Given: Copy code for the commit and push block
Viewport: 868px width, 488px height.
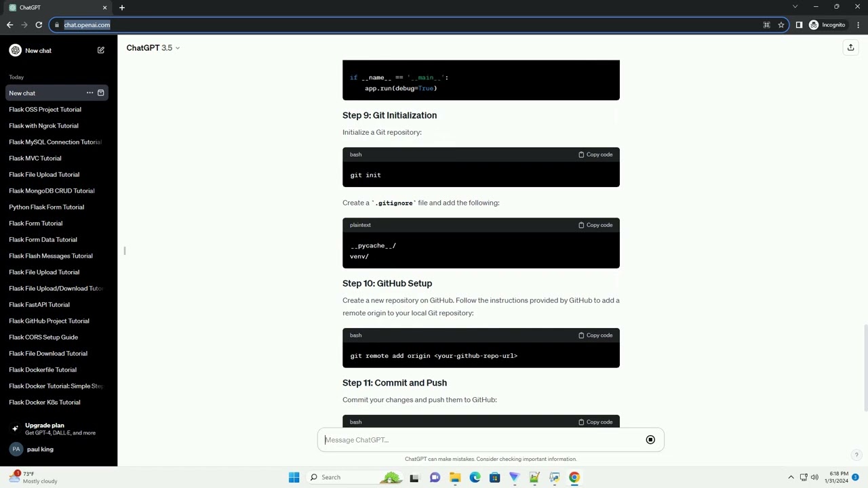Looking at the screenshot, I should tap(595, 422).
